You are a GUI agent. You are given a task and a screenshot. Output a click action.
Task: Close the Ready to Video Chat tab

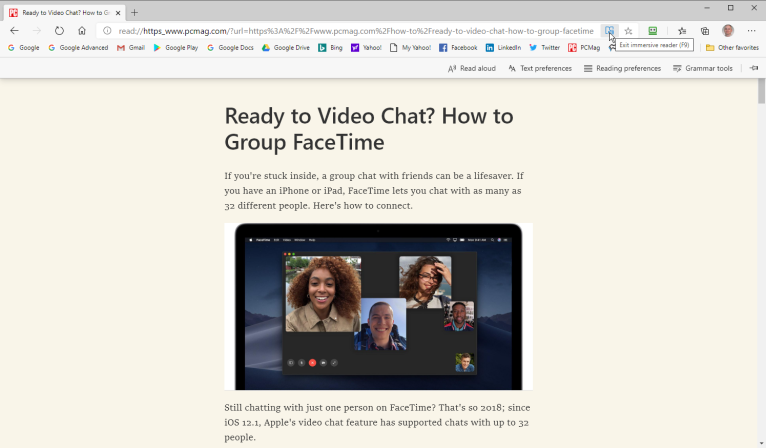(x=118, y=13)
